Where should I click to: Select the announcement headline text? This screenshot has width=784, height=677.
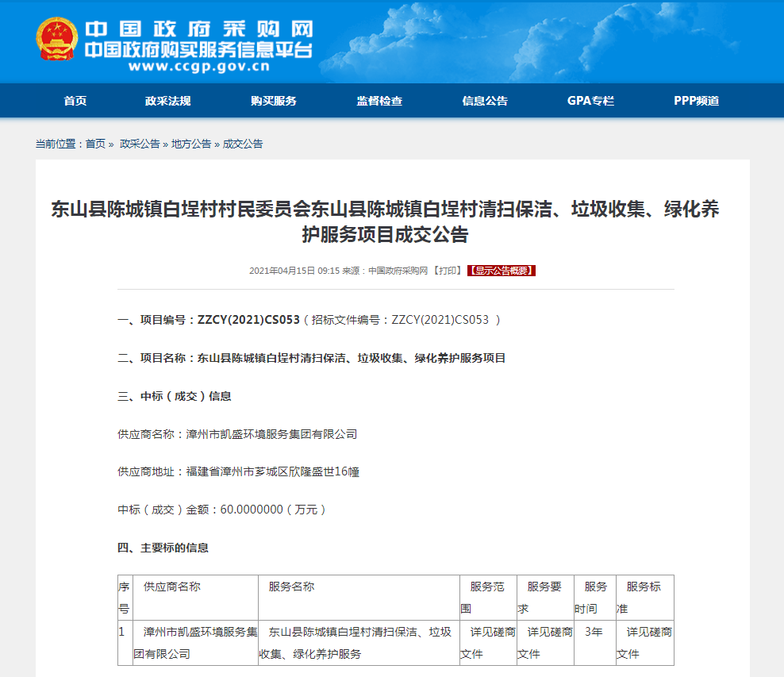(385, 221)
